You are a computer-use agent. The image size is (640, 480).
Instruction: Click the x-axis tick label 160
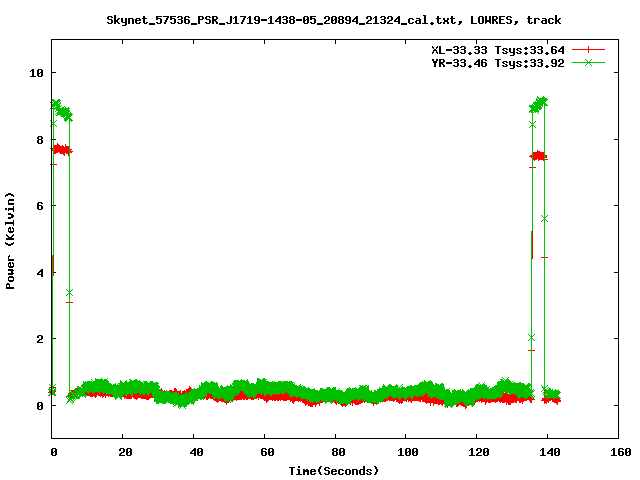click(x=620, y=452)
